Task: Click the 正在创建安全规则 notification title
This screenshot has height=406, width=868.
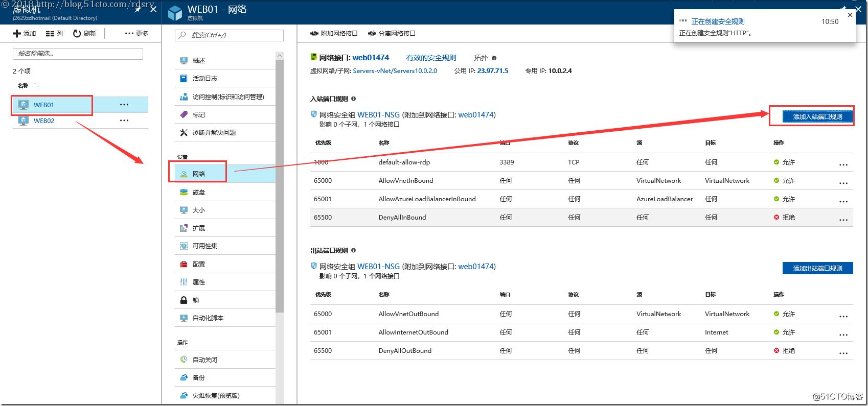Action: coord(718,21)
